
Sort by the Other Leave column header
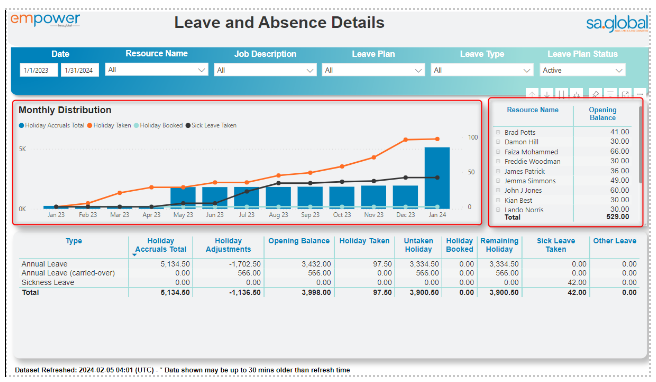[614, 241]
